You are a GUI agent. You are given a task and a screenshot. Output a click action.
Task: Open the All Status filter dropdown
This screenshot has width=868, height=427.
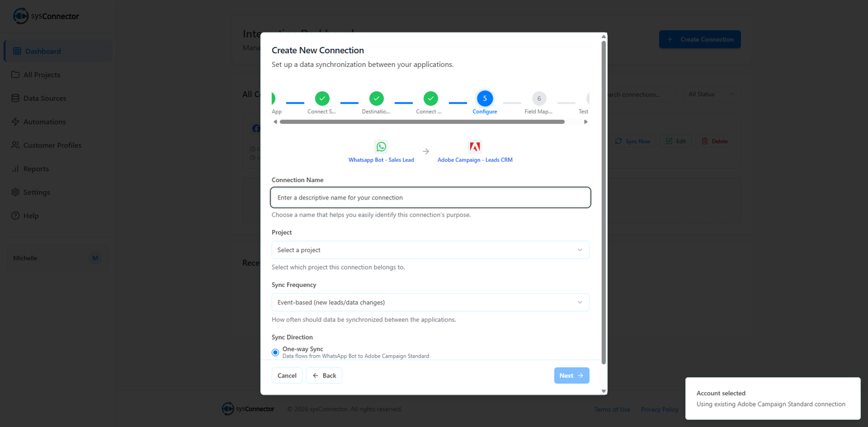click(x=711, y=94)
